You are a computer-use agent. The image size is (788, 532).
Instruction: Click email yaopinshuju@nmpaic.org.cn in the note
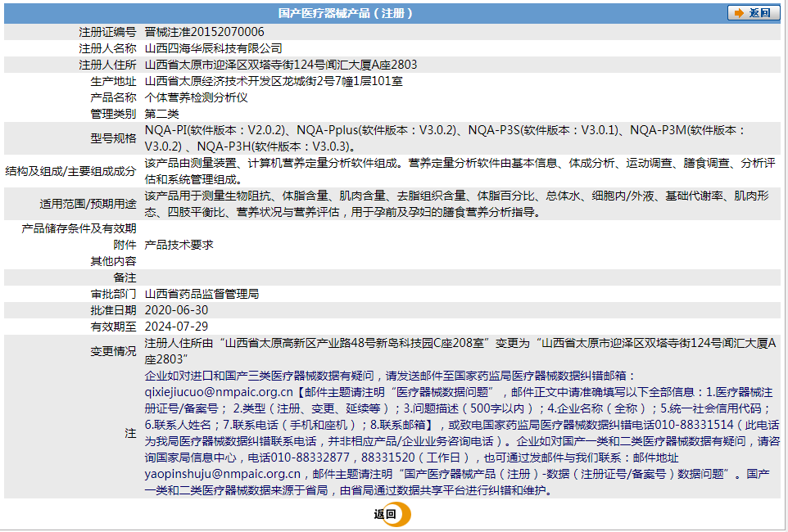click(x=223, y=474)
